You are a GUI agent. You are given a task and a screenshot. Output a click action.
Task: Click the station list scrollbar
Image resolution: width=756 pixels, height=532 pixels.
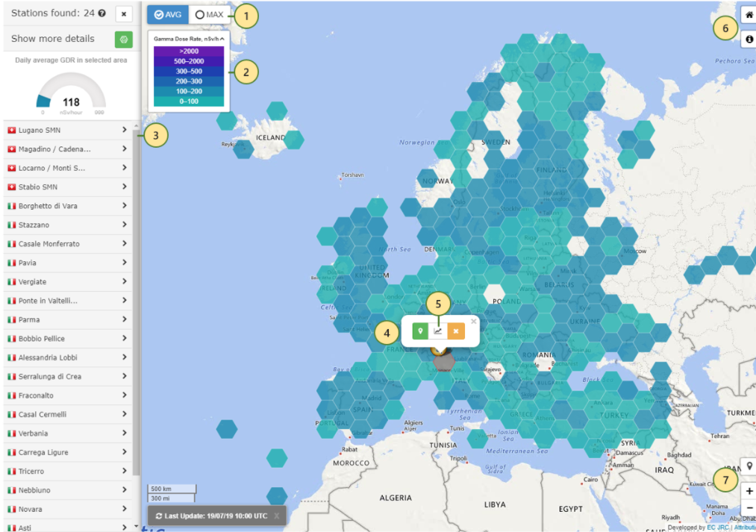pos(137,301)
